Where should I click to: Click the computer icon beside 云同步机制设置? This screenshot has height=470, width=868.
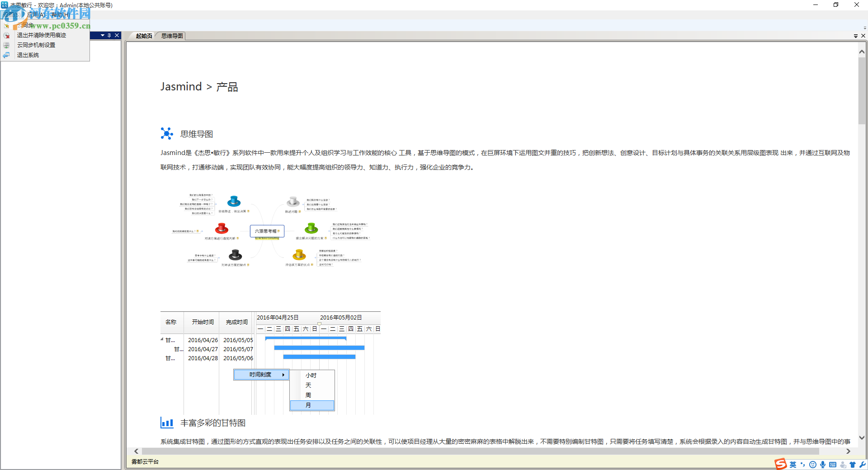(6, 45)
